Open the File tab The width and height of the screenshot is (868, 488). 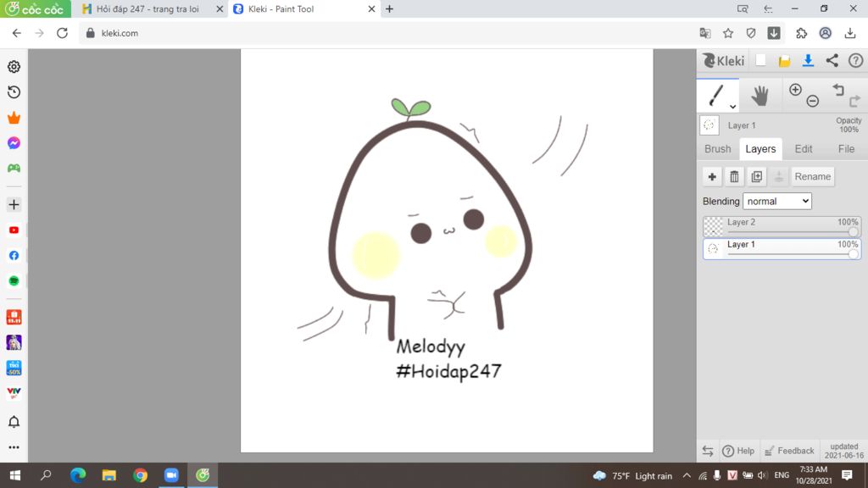click(x=846, y=149)
